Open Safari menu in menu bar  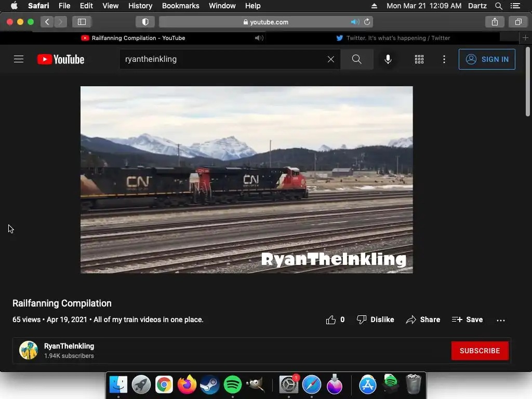click(x=38, y=6)
